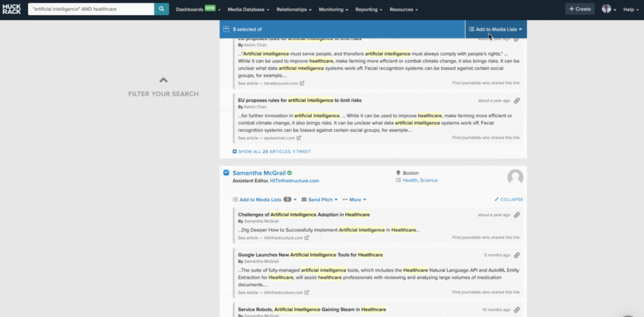Copy link for Google Launches New AI Tools article

click(517, 255)
